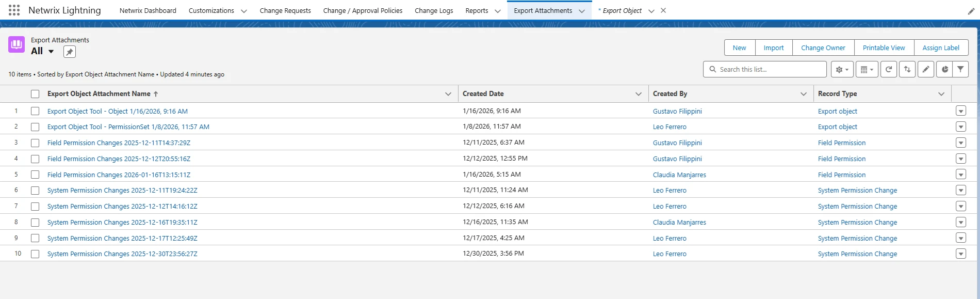Screen dimensions: 980x299
Task: Open the Reports tab
Action: (x=477, y=10)
